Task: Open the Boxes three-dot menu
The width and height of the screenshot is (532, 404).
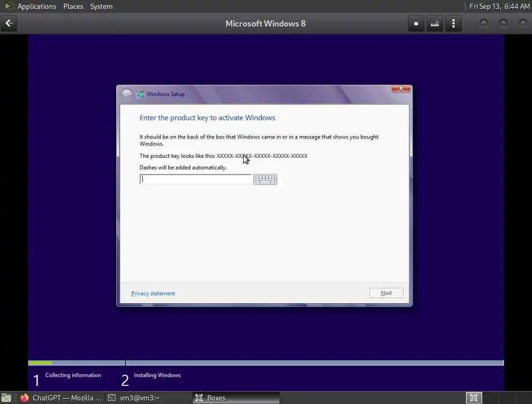Action: 454,23
